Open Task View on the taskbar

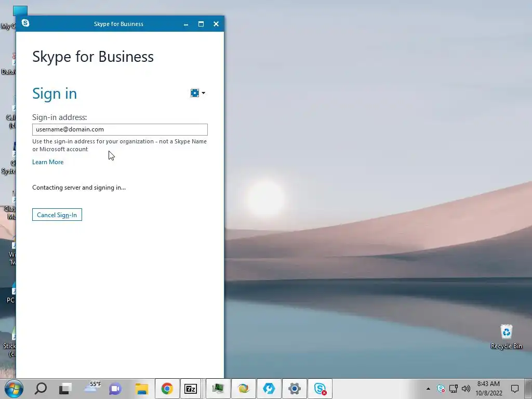click(x=65, y=389)
